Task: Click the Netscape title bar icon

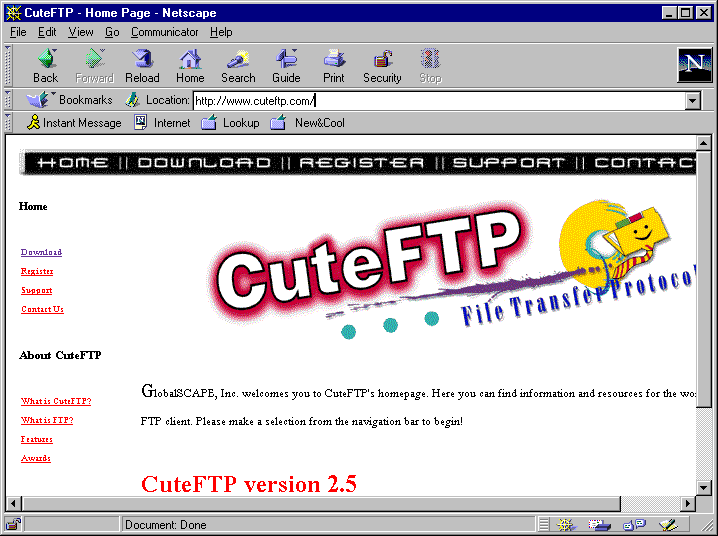Action: [x=14, y=13]
